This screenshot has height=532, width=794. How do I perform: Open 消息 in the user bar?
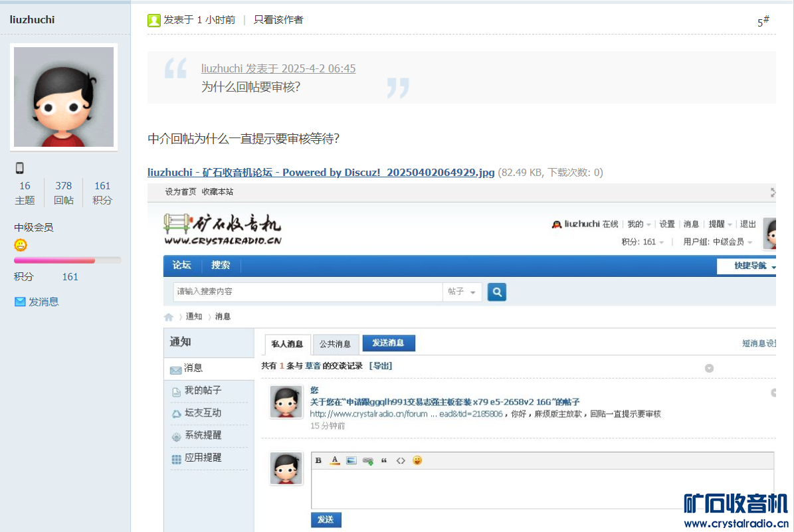(691, 224)
